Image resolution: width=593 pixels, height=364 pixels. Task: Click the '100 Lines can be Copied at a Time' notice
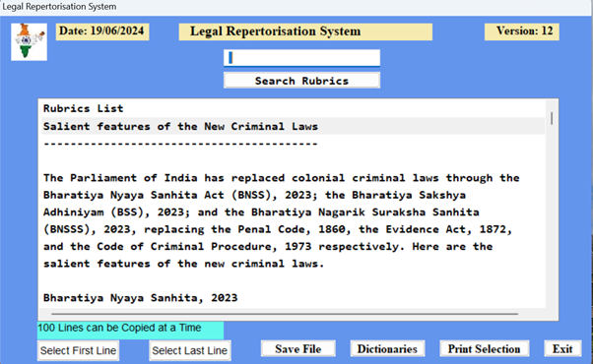tap(130, 330)
